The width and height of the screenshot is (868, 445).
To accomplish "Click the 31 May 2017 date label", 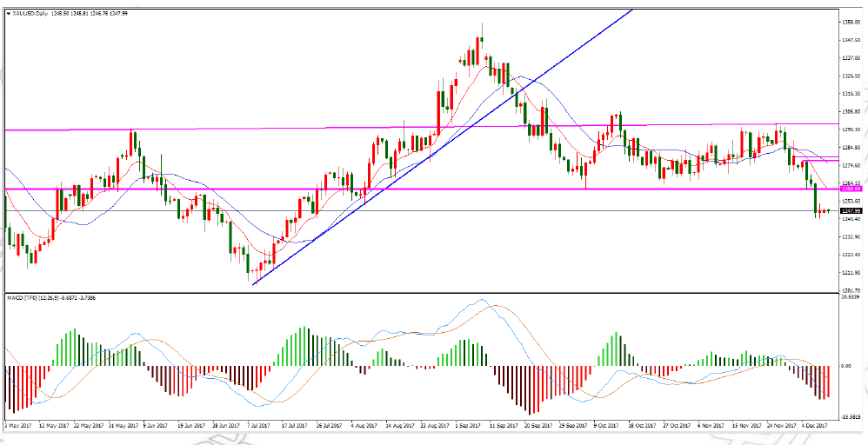I will tap(123, 426).
